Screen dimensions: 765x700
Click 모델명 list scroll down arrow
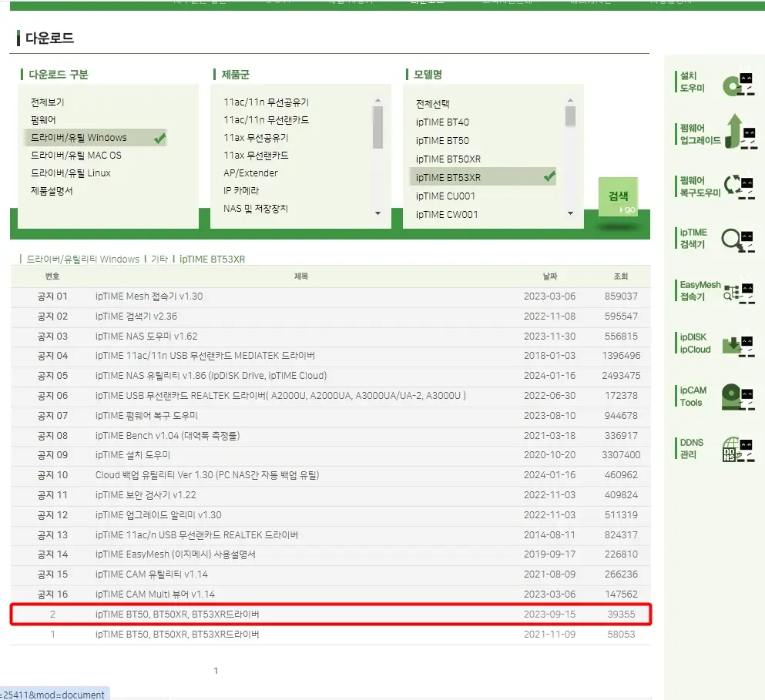[570, 213]
